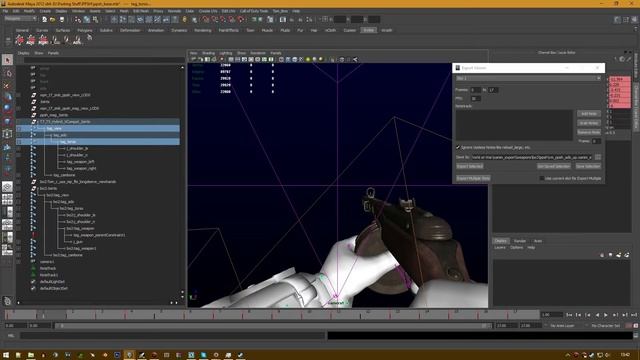Select tag_cambone in outliner
640x360 pixels.
click(x=64, y=175)
